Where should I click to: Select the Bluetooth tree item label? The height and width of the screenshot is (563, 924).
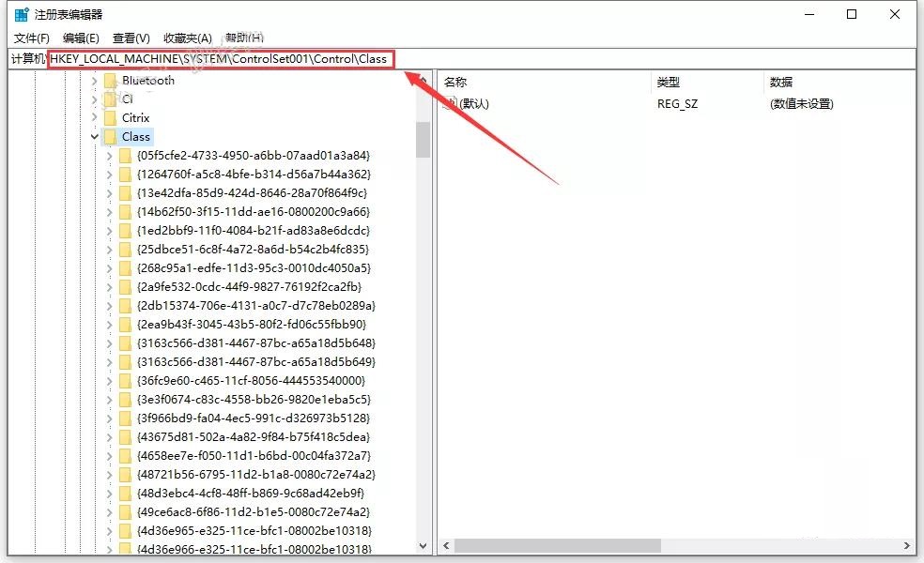(148, 81)
